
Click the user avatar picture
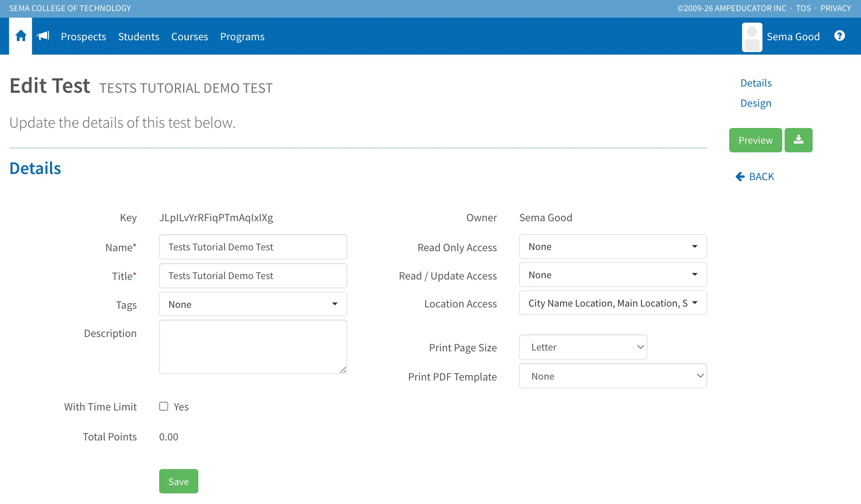[752, 37]
